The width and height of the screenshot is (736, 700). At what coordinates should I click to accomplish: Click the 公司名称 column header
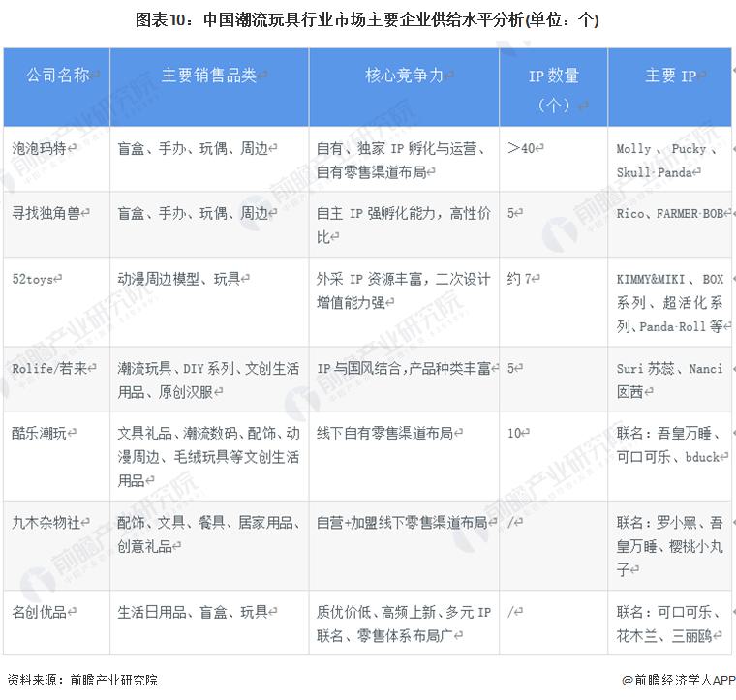pyautogui.click(x=56, y=76)
